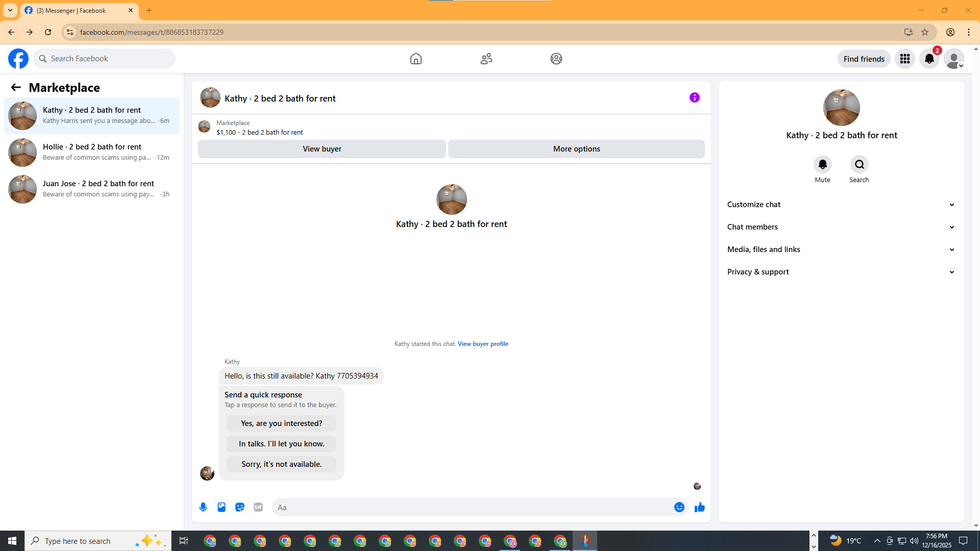Open conversation information purple icon
The width and height of the screenshot is (980, 551).
(695, 97)
